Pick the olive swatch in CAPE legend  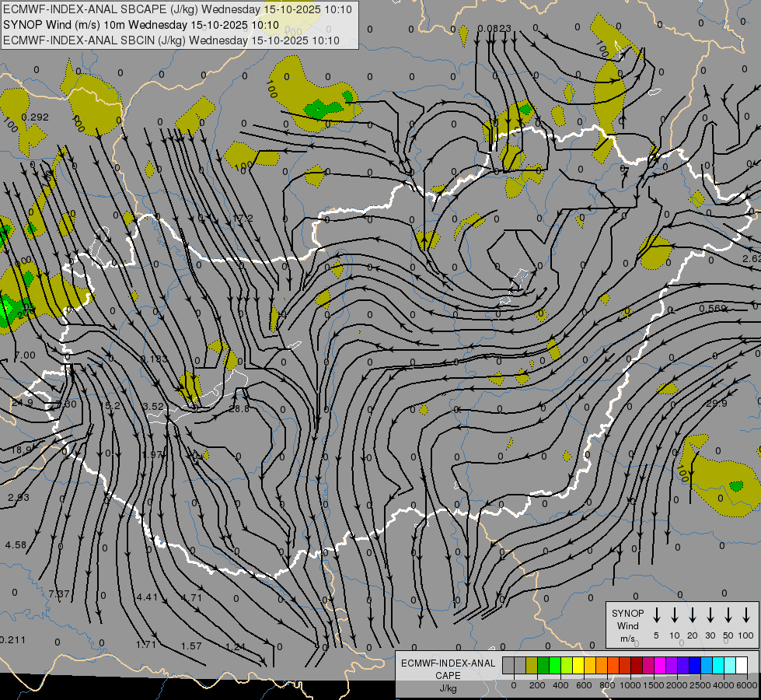[x=532, y=666]
